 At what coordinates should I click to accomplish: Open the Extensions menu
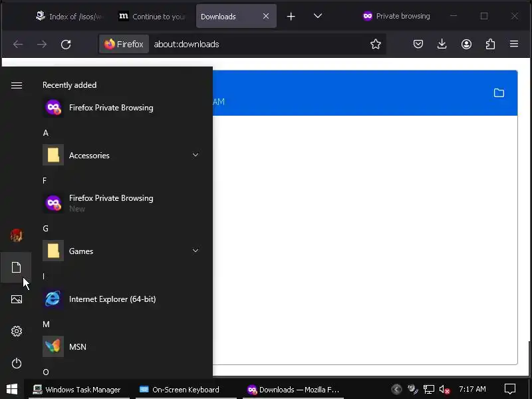(x=490, y=44)
